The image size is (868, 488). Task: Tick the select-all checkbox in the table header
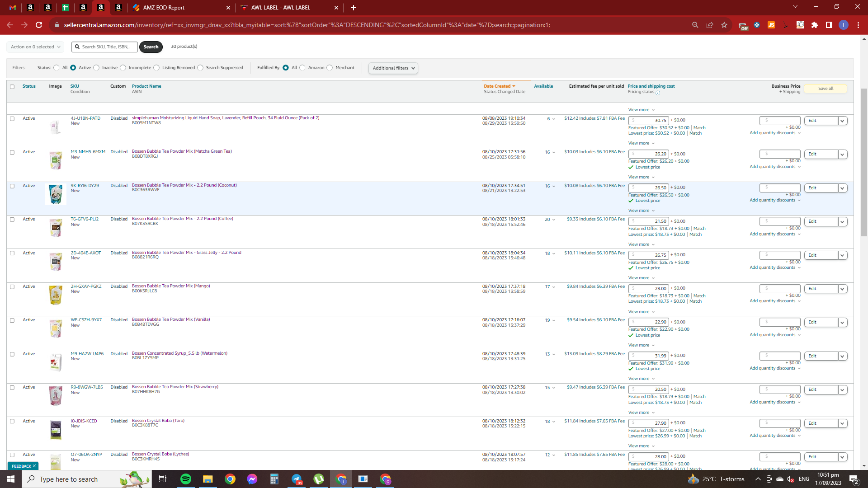12,87
